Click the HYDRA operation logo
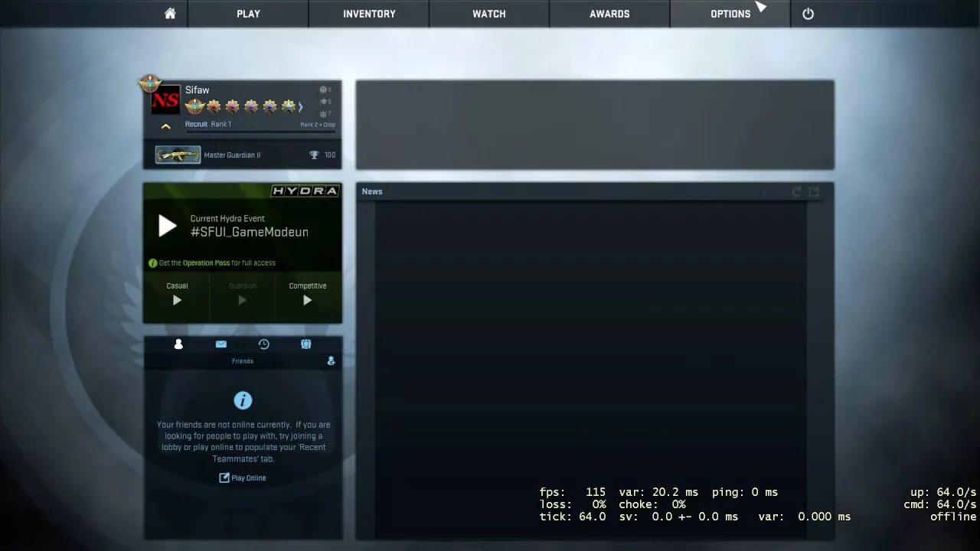Screen dimensions: 980x551 click(305, 191)
